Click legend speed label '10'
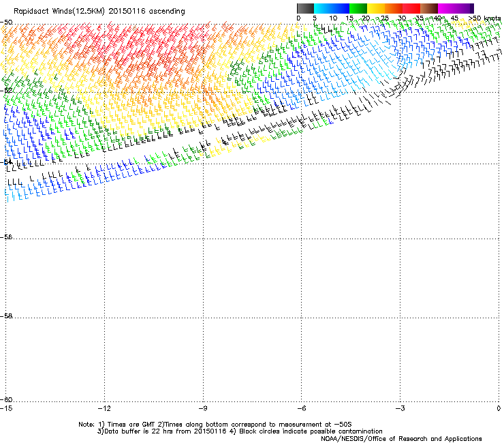Screen dimensions: 504x443 (x=333, y=18)
